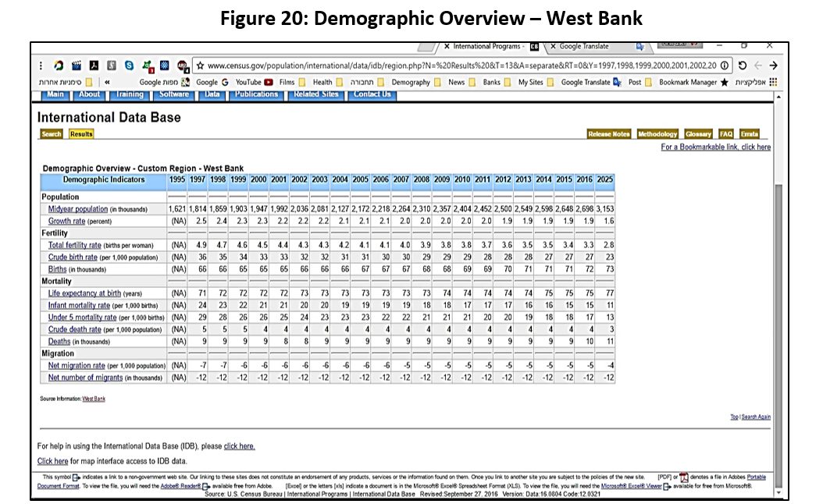Open the Total fertility rate link
The image size is (823, 504).
74,246
